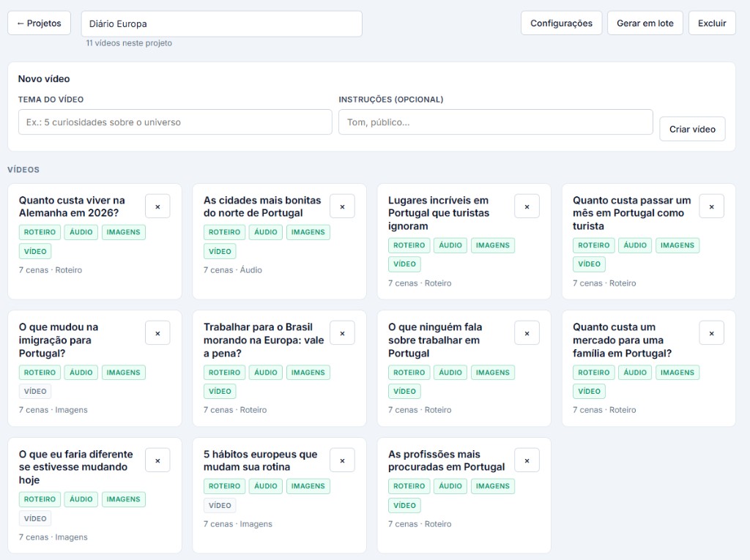Open 'As profissões mais procuradas em Portugal'
This screenshot has height=560, width=750.
[x=446, y=460]
